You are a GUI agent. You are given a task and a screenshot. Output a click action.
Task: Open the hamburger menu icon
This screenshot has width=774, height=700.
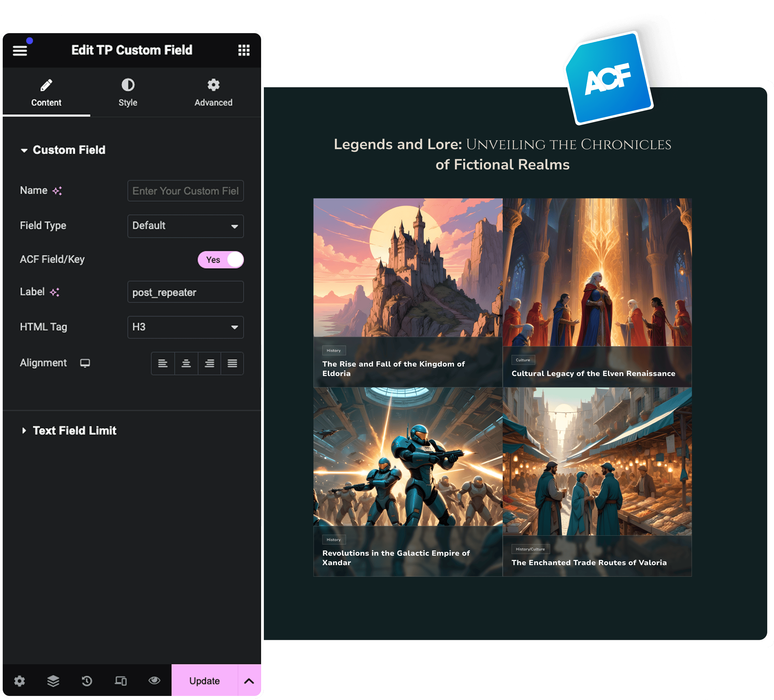(20, 50)
